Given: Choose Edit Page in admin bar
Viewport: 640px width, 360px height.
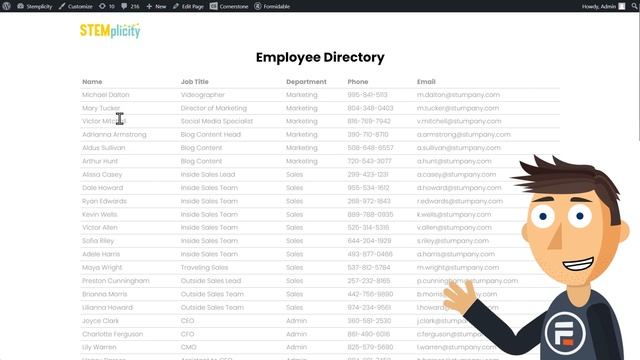Looking at the screenshot, I should [188, 6].
